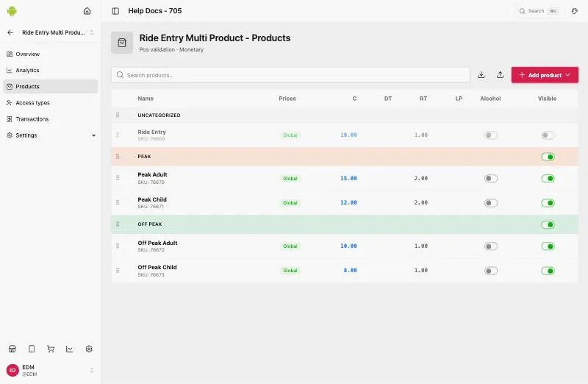Select Products in the sidebar
Viewport: 588px width, 384px height.
coord(51,86)
